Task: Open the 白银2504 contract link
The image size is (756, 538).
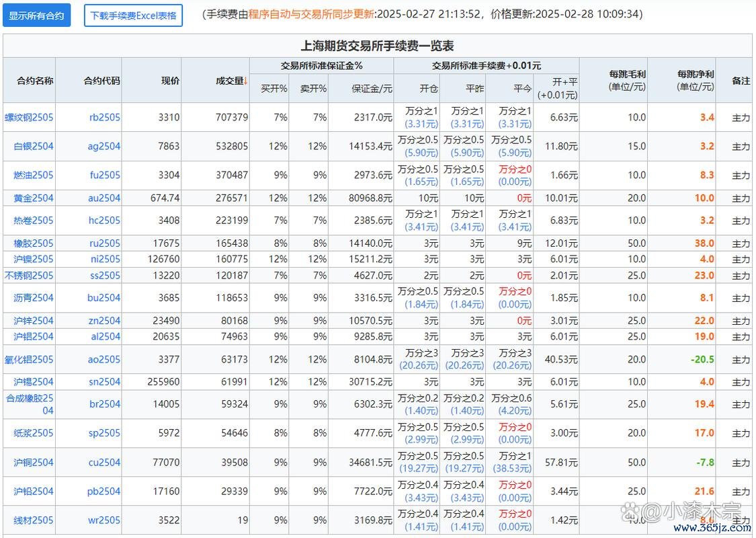Action: (34, 146)
